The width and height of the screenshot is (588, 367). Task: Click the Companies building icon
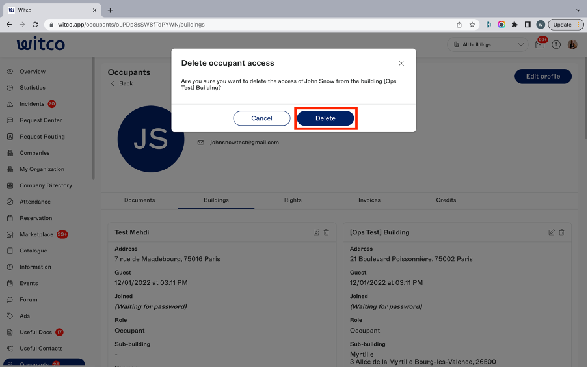coord(10,153)
